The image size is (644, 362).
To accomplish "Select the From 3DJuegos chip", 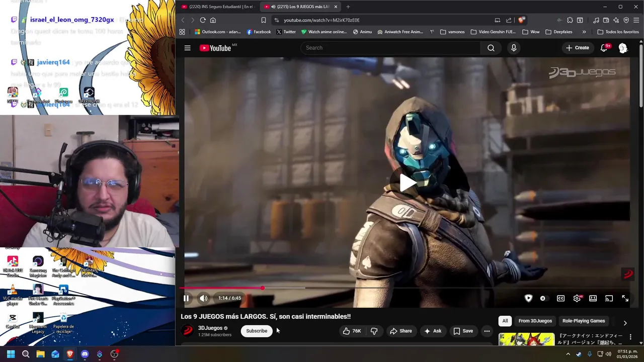I will pyautogui.click(x=535, y=321).
